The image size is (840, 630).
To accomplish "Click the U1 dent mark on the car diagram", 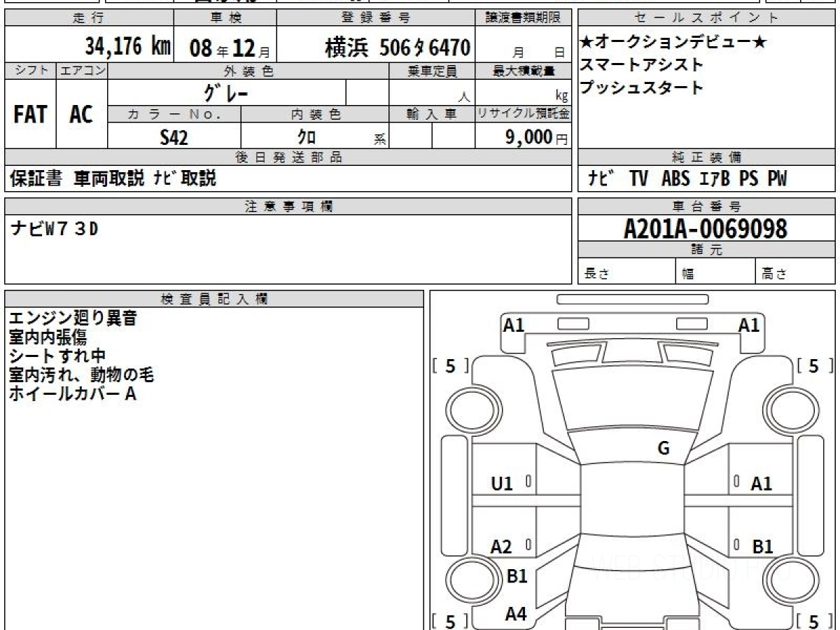I will (x=502, y=483).
